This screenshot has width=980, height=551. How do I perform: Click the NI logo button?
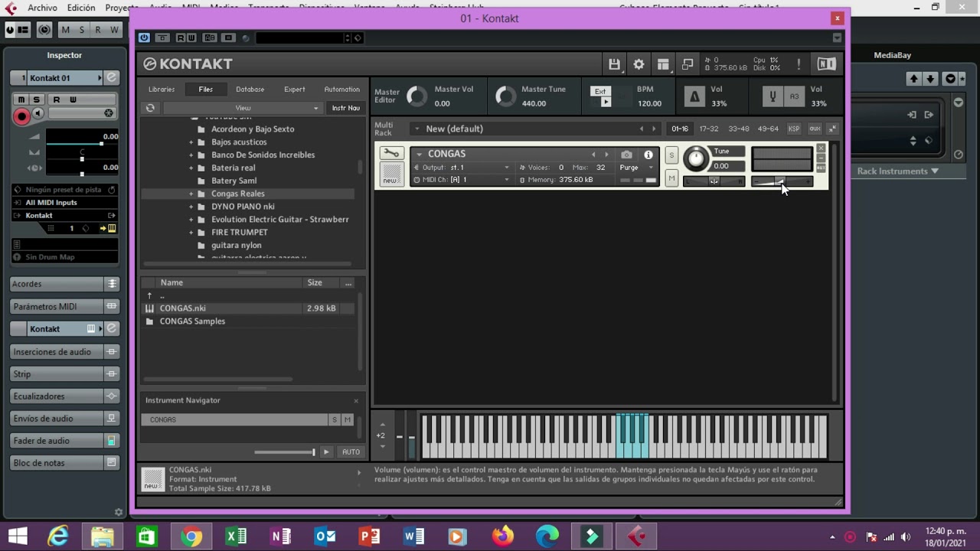click(826, 64)
